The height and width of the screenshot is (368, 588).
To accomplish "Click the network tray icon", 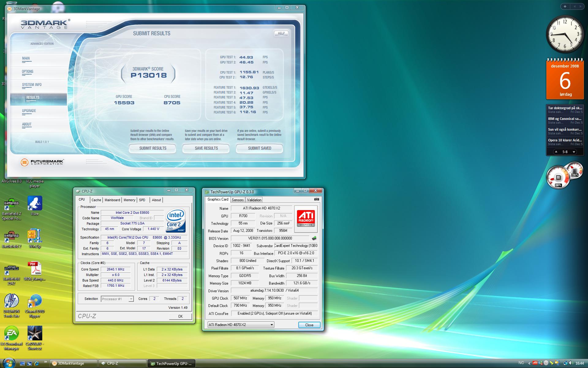I will point(566,363).
